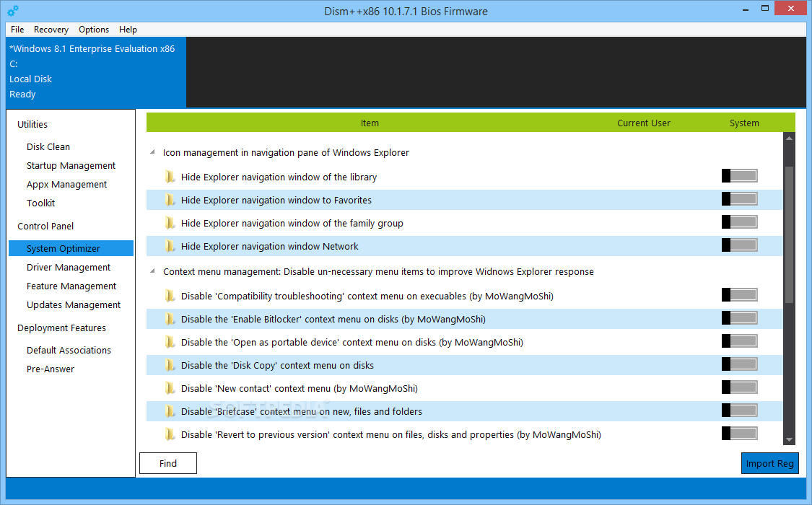The width and height of the screenshot is (812, 505).
Task: Click folder icon beside 'window of the family group'
Action: (170, 223)
